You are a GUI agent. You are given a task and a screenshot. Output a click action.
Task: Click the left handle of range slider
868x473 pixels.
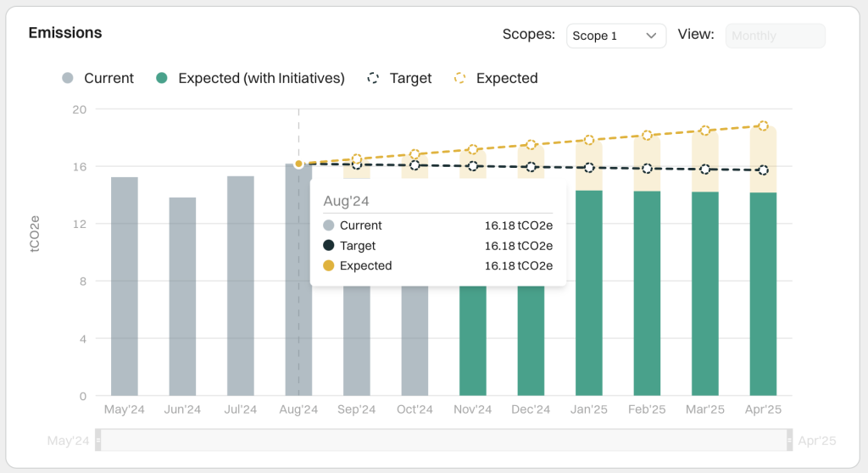pos(97,440)
